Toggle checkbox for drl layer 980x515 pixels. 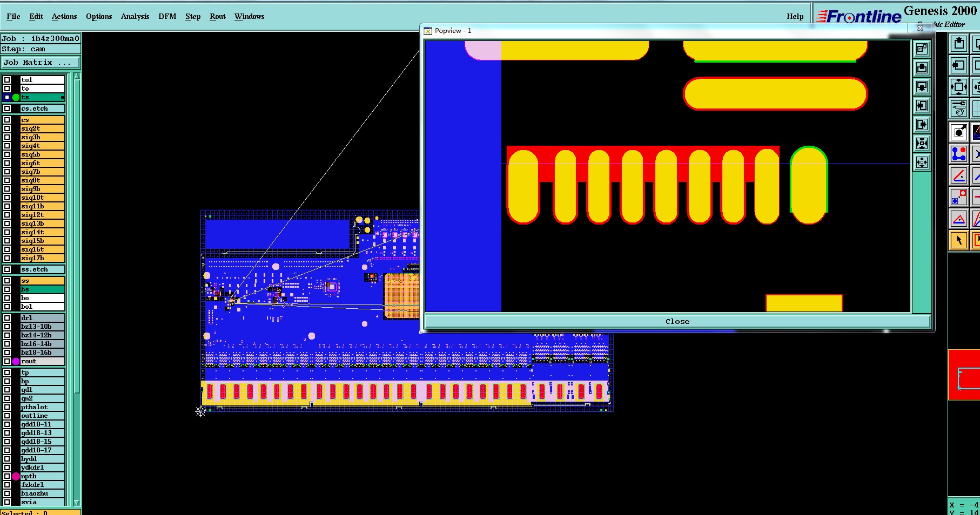pos(7,318)
